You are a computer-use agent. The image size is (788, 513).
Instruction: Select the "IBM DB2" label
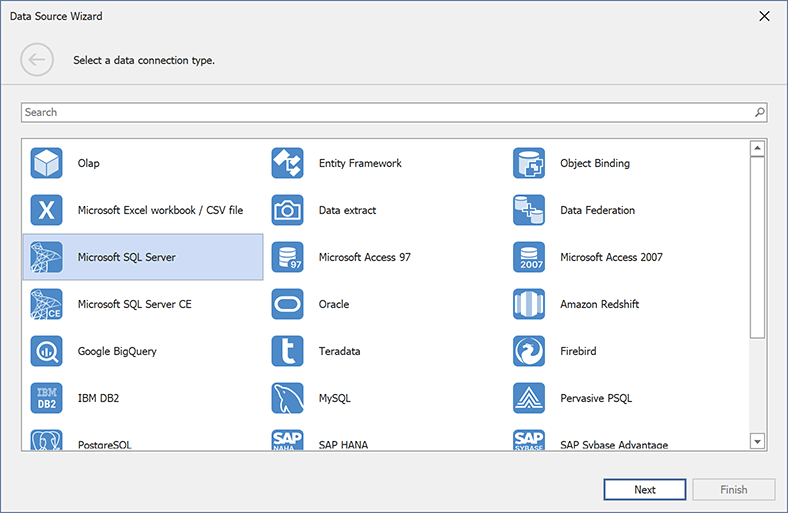tap(98, 398)
